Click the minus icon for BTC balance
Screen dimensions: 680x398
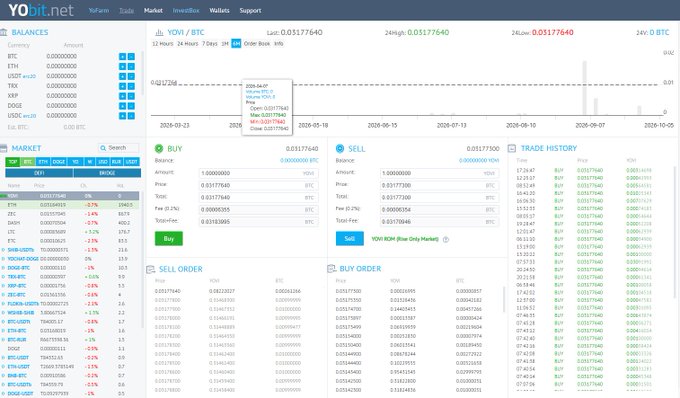click(x=131, y=56)
